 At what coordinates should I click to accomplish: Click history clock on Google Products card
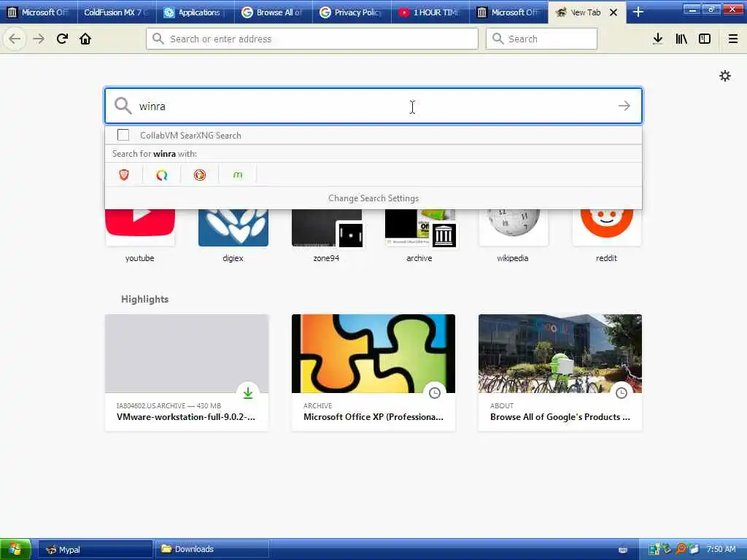[x=622, y=393]
